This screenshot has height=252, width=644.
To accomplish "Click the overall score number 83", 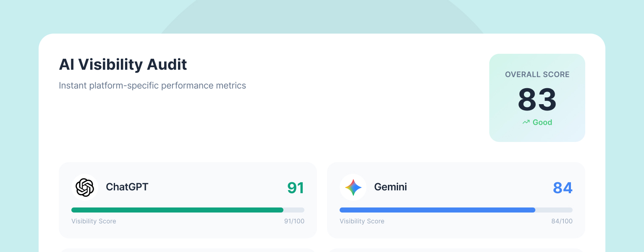I will coord(537,100).
